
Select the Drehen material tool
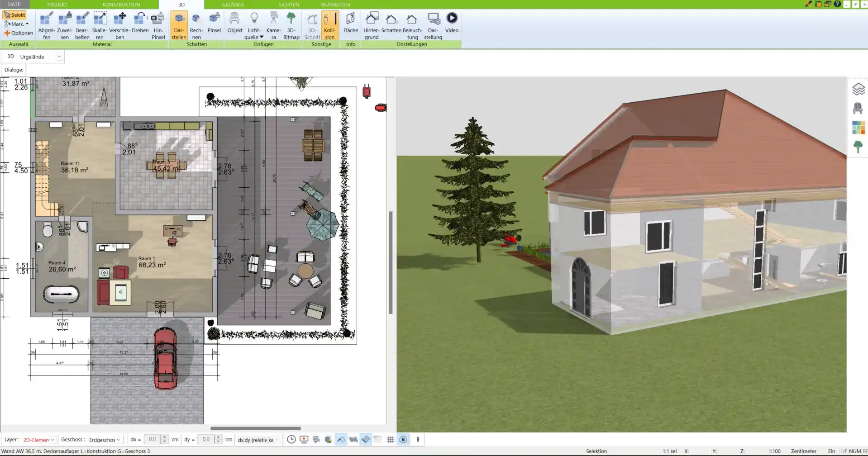(140, 23)
